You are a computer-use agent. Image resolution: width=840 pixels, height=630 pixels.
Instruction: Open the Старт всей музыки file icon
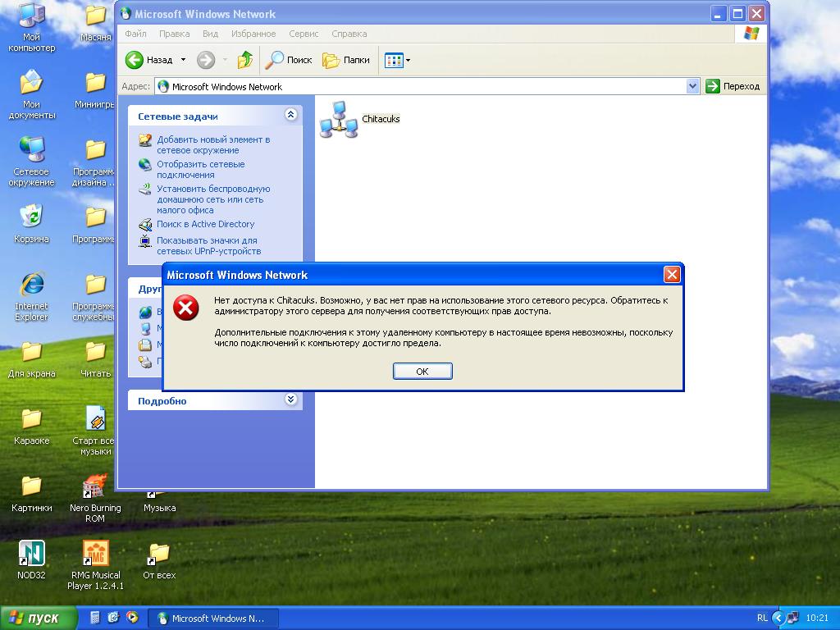95,431
